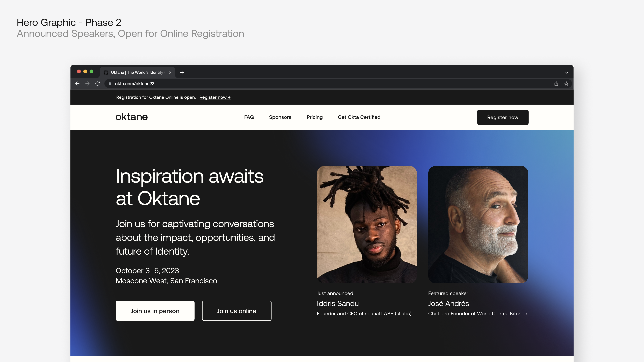Screen dimensions: 644x362
Task: Open José Andrés's portrait photo
Action: 478,225
